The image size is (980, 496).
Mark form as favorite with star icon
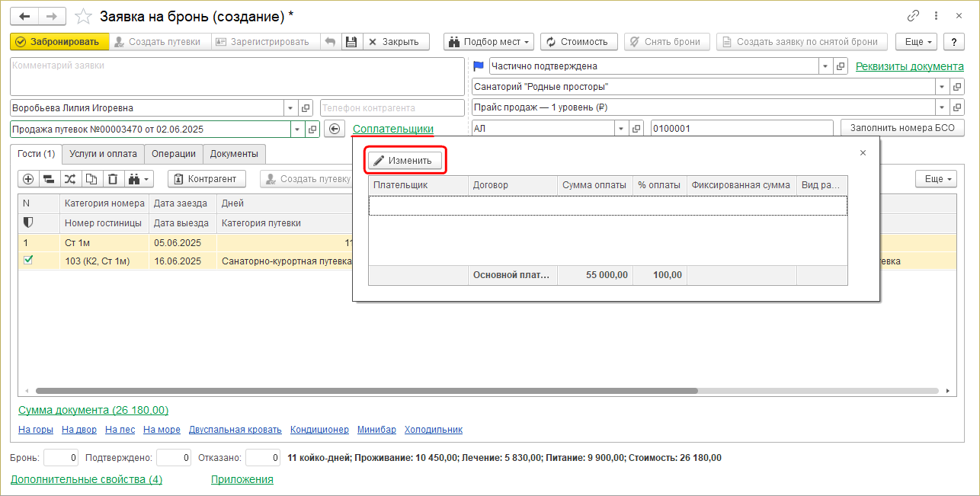click(85, 16)
